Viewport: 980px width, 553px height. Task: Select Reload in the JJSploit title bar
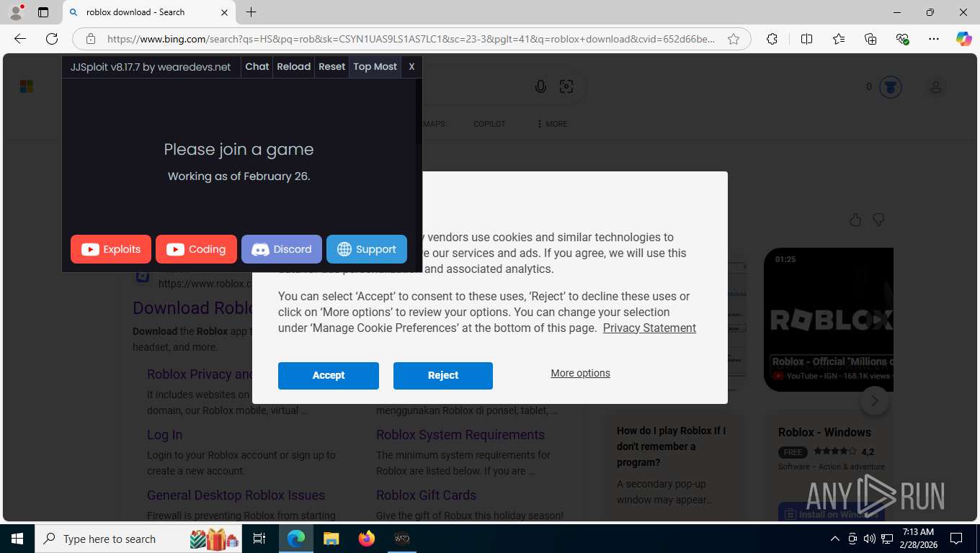pyautogui.click(x=294, y=67)
